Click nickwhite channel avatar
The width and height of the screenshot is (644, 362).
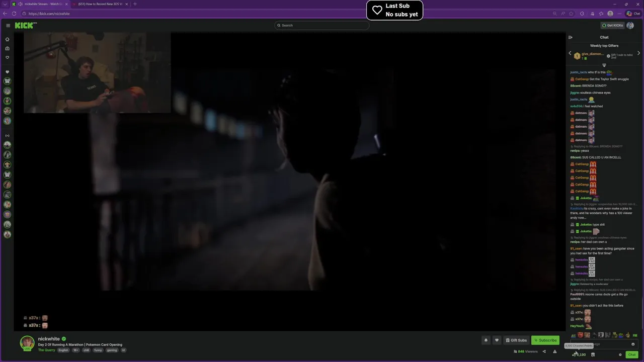[x=27, y=343]
